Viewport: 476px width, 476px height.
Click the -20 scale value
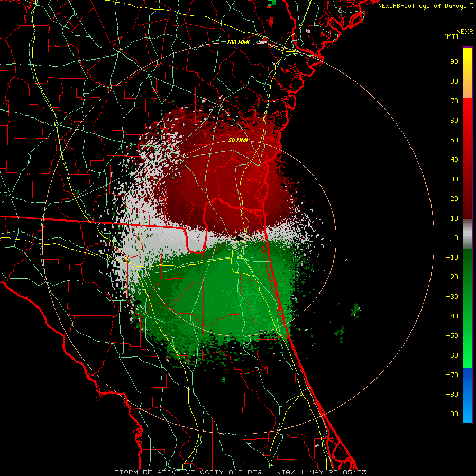[x=452, y=277]
